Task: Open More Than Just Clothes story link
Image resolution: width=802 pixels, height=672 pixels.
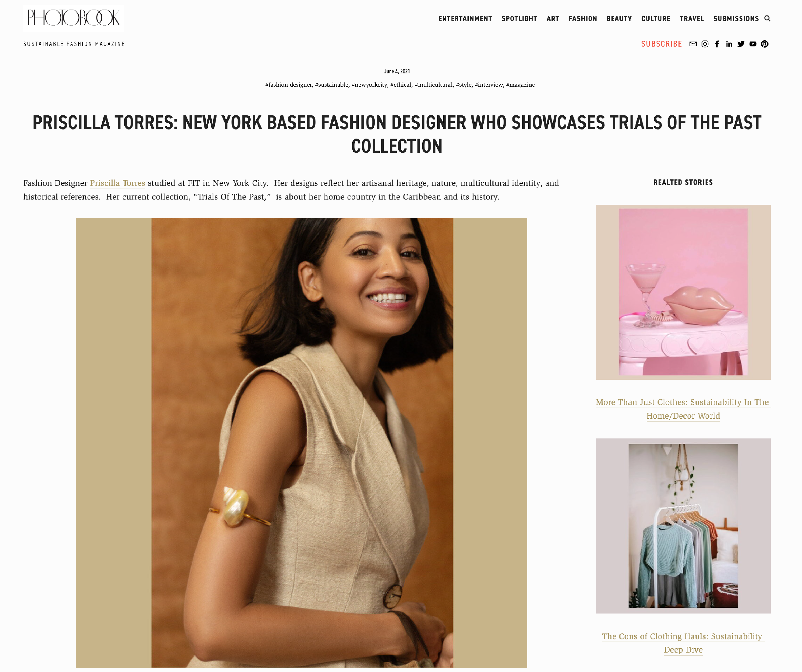Action: [x=683, y=409]
